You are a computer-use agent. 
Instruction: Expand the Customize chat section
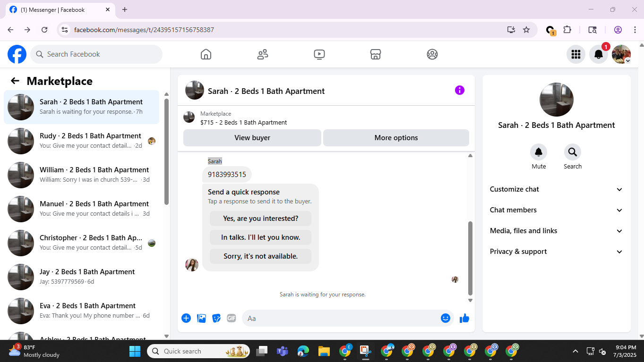(557, 189)
